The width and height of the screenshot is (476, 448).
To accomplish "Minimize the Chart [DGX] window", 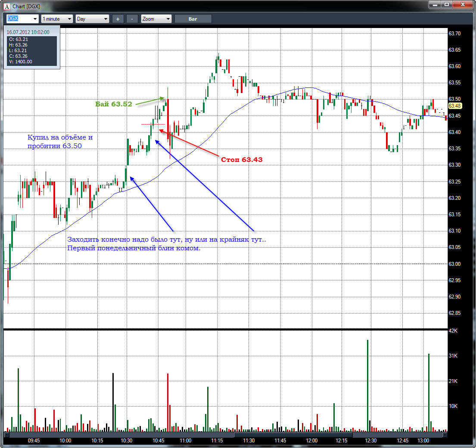I will [435, 5].
